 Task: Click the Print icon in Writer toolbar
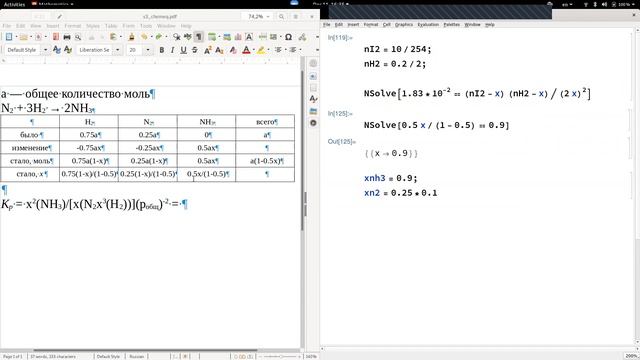coord(67,37)
